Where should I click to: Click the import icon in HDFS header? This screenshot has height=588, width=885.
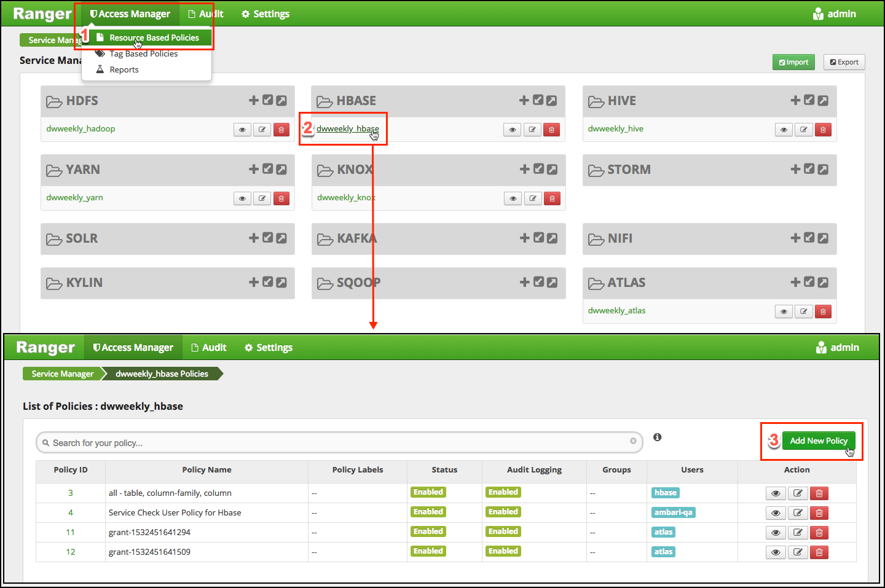click(x=268, y=100)
